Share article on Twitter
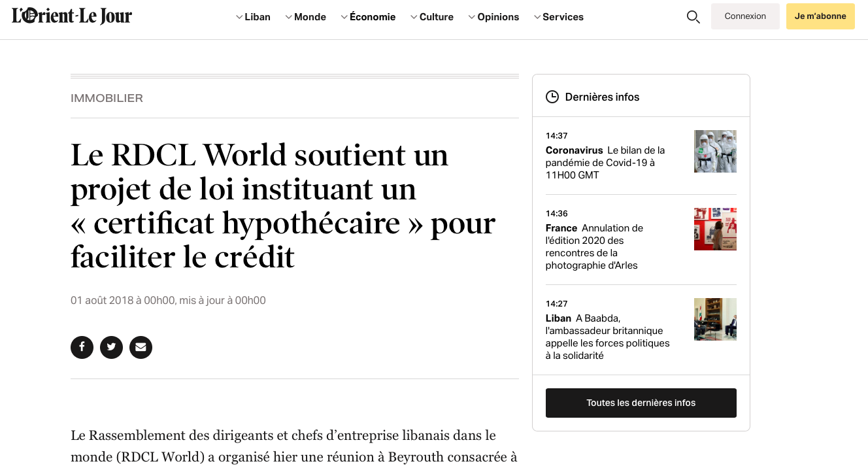 pyautogui.click(x=111, y=347)
